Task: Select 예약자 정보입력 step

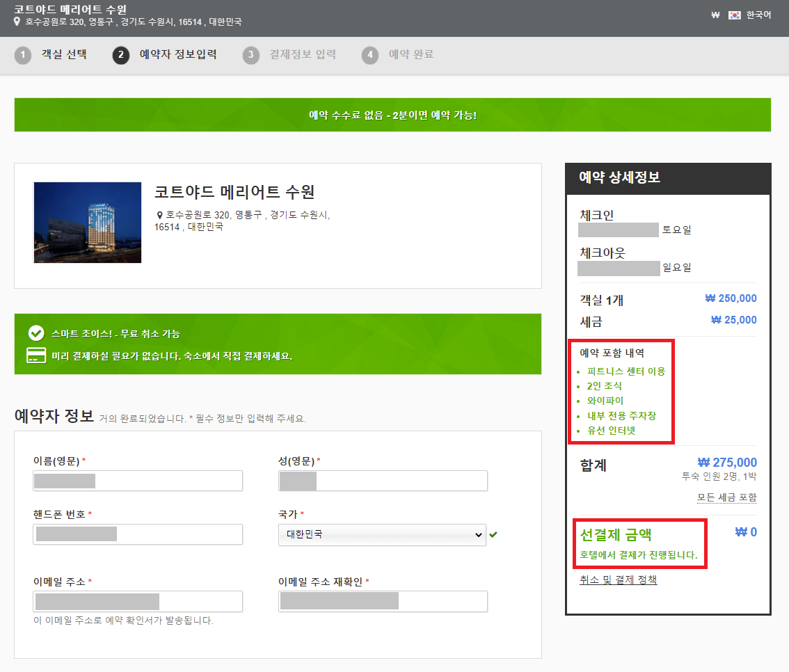Action: click(x=178, y=54)
